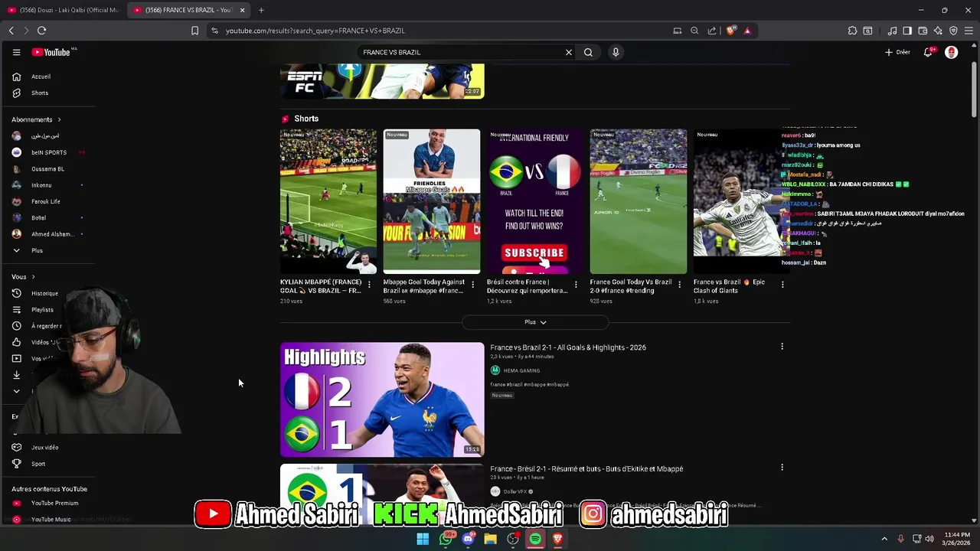Open France vs Brazil Epic Clash short

[x=741, y=201]
